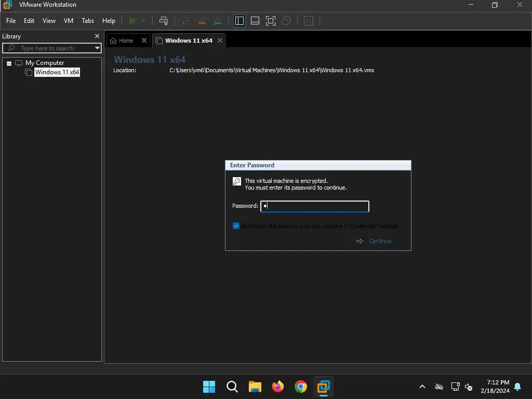Click the VM file location path text
This screenshot has width=532, height=399.
click(x=272, y=70)
